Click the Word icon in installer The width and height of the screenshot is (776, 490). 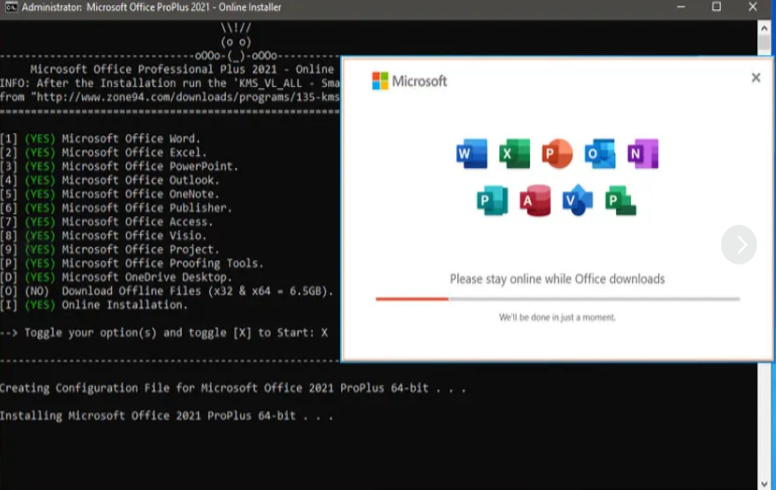click(471, 154)
